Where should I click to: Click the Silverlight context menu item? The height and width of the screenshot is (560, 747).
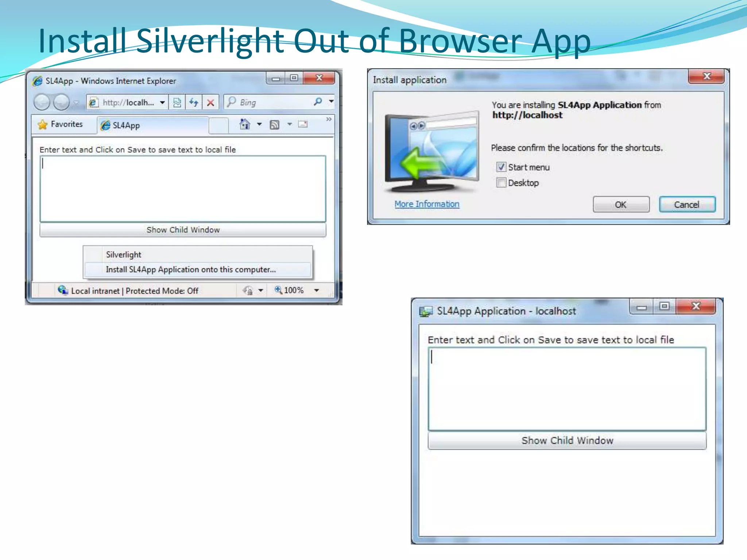point(124,254)
